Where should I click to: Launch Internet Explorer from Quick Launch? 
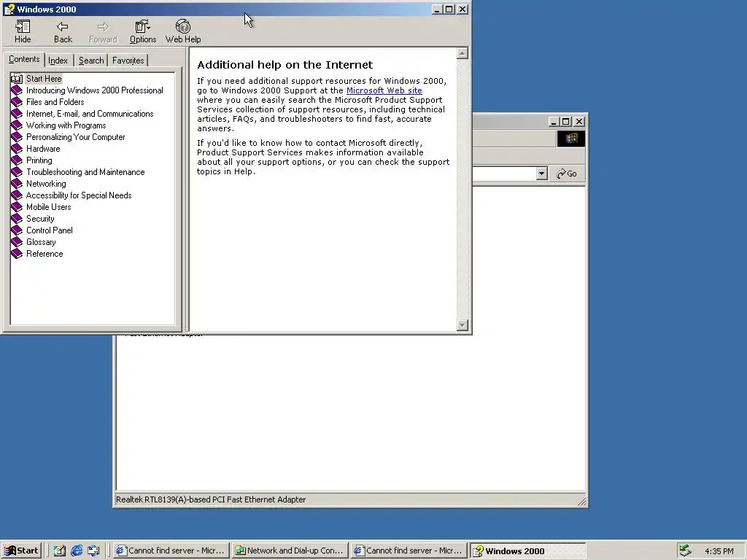[77, 551]
